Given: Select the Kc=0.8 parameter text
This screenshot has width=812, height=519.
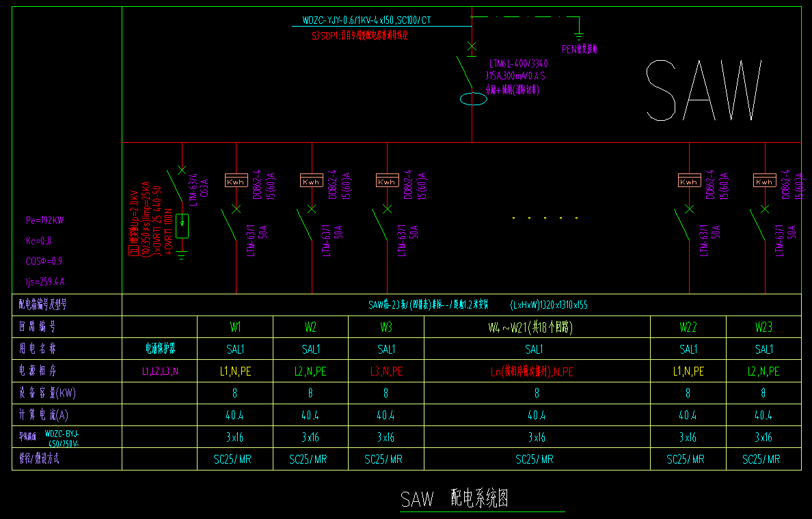Looking at the screenshot, I should click(x=39, y=240).
